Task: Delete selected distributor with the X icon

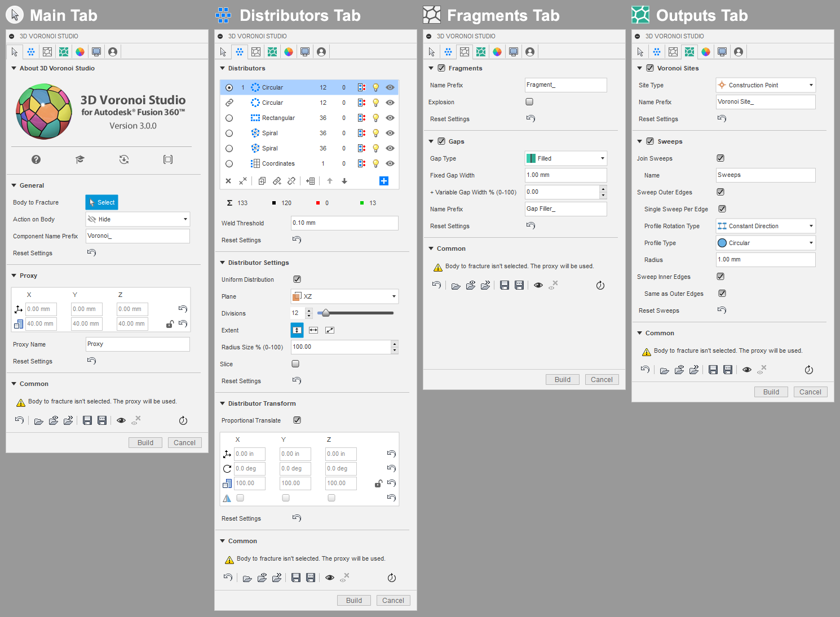Action: pos(228,181)
